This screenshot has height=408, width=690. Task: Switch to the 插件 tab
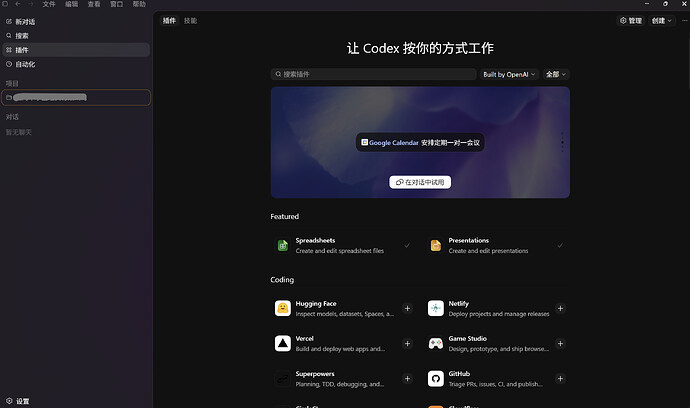(169, 21)
